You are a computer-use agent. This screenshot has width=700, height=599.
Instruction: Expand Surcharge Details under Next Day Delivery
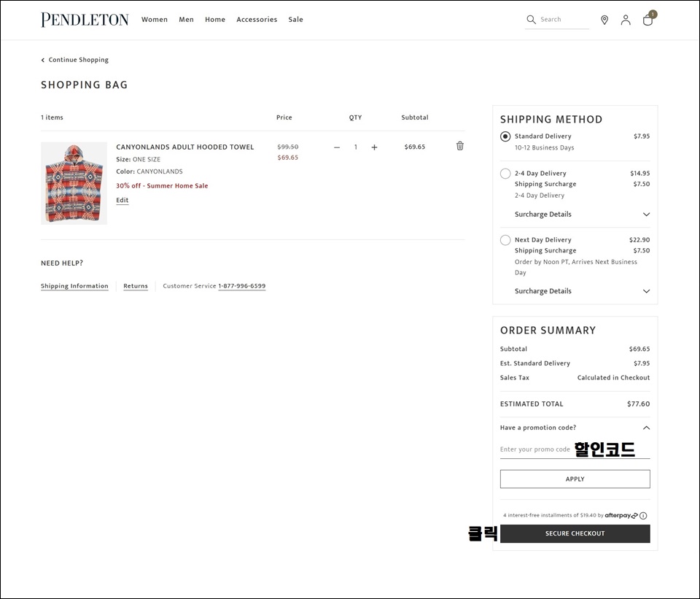[x=582, y=291]
